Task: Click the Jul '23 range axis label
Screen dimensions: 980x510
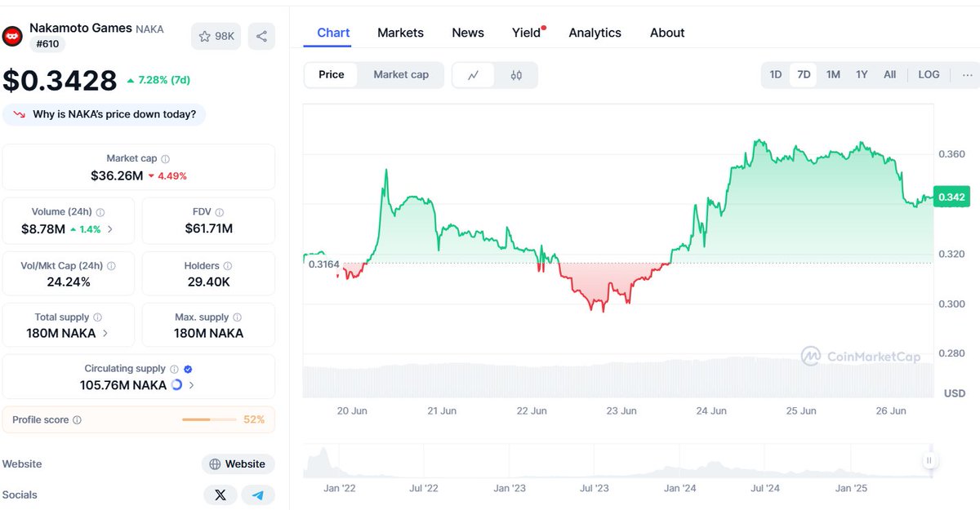Action: [x=594, y=489]
